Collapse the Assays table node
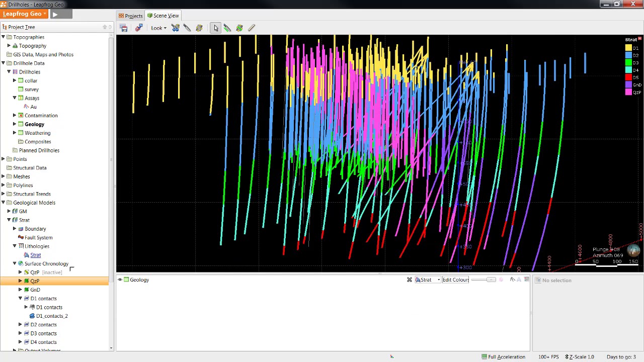 15,98
